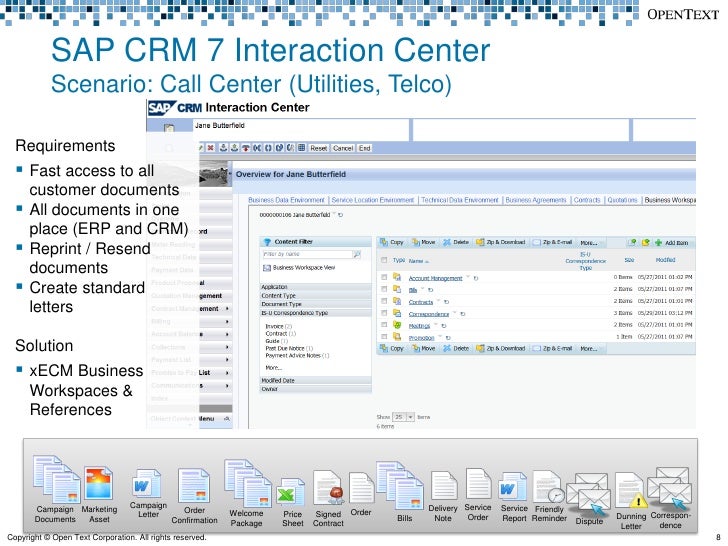Image resolution: width=728 pixels, height=546 pixels.
Task: Click Zip & E-mail above the file list
Action: (552, 242)
